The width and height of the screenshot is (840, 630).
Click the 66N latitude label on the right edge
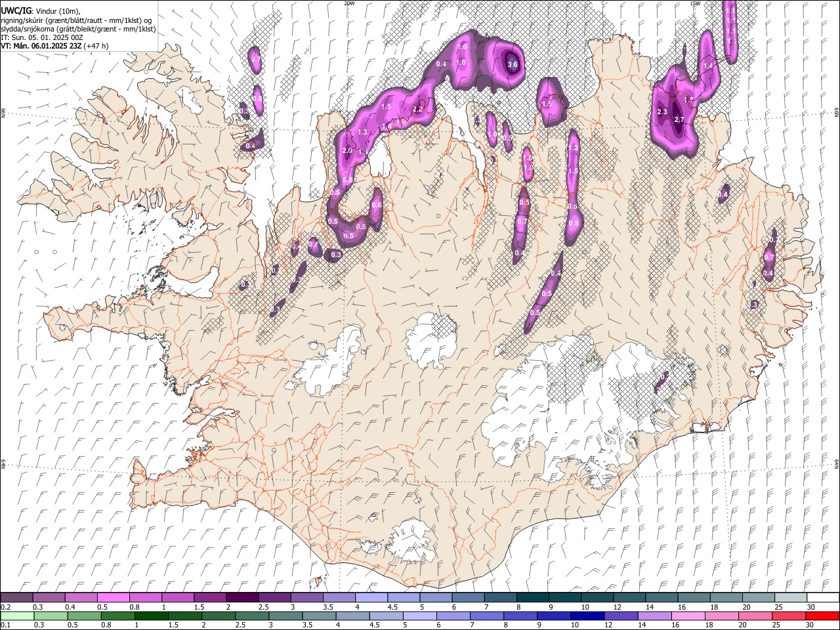coord(837,114)
